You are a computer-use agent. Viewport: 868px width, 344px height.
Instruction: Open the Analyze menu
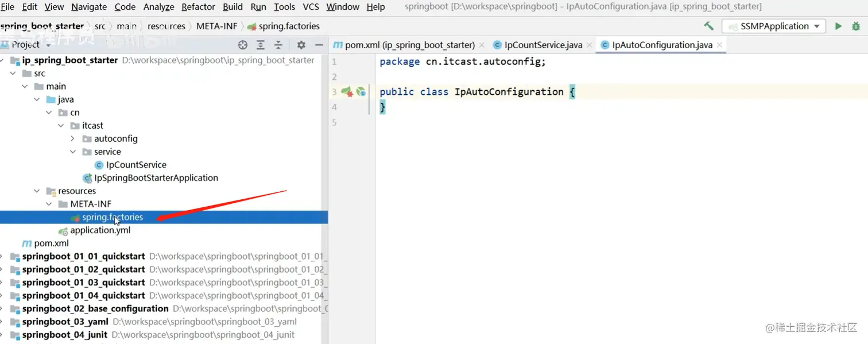coord(158,7)
